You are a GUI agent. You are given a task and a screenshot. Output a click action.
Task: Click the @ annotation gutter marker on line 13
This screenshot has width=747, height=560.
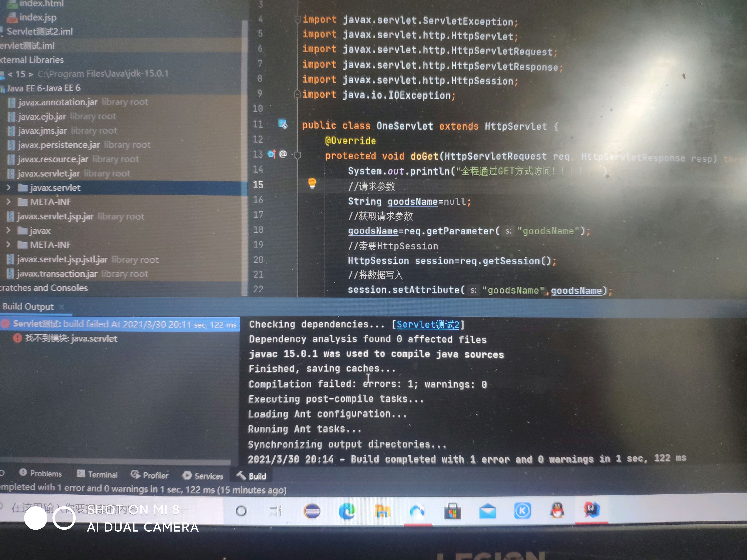(283, 154)
